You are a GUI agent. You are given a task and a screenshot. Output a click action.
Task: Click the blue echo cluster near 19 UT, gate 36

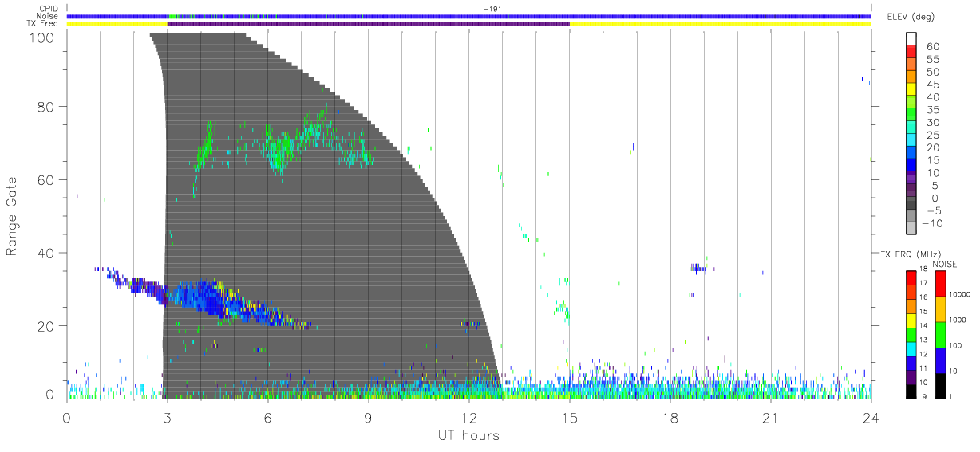pos(698,268)
